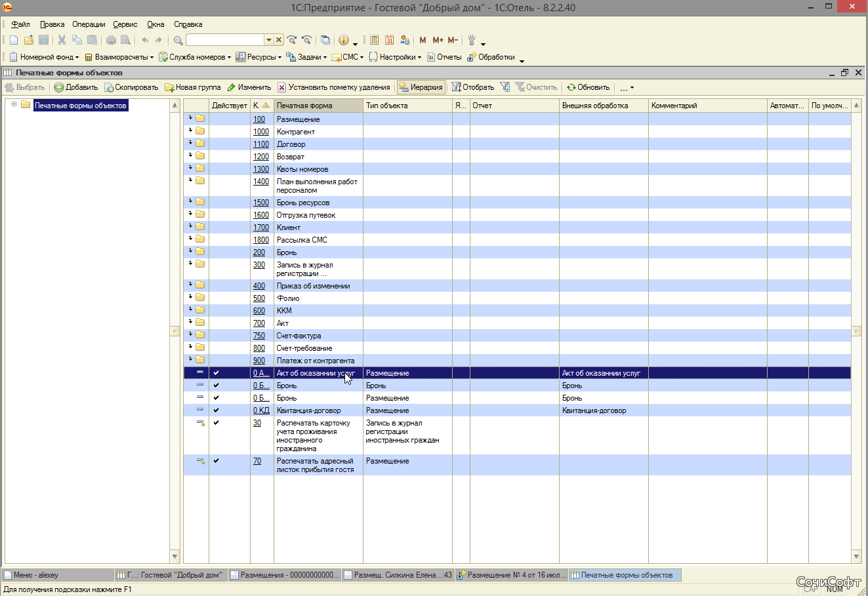This screenshot has width=868, height=596.
Task: Click the M+ memory button
Action: (438, 40)
